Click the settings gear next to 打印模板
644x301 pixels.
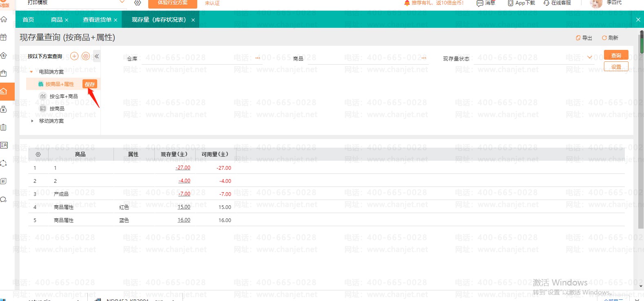coord(138,3)
